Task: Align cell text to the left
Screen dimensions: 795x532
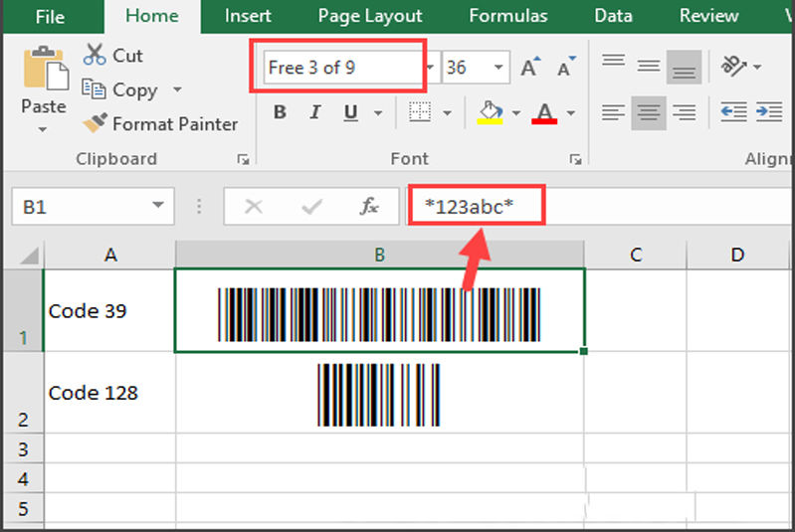Action: point(614,112)
